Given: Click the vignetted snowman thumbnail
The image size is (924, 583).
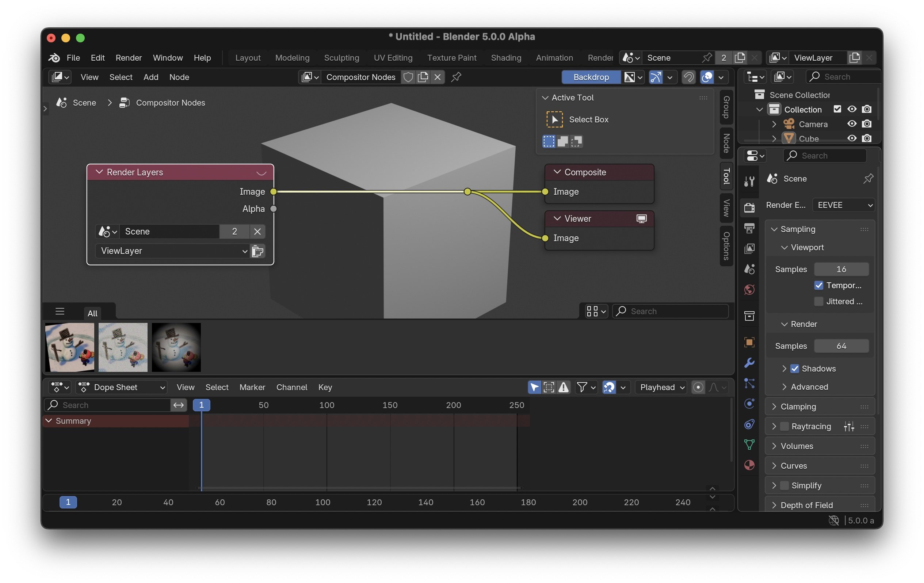Looking at the screenshot, I should click(176, 347).
